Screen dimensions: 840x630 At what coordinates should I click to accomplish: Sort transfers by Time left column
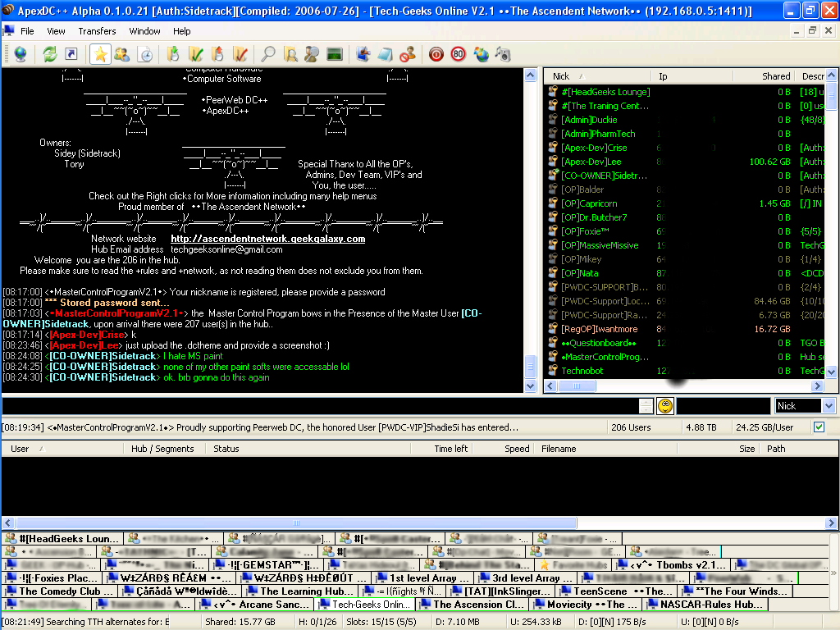pyautogui.click(x=444, y=449)
